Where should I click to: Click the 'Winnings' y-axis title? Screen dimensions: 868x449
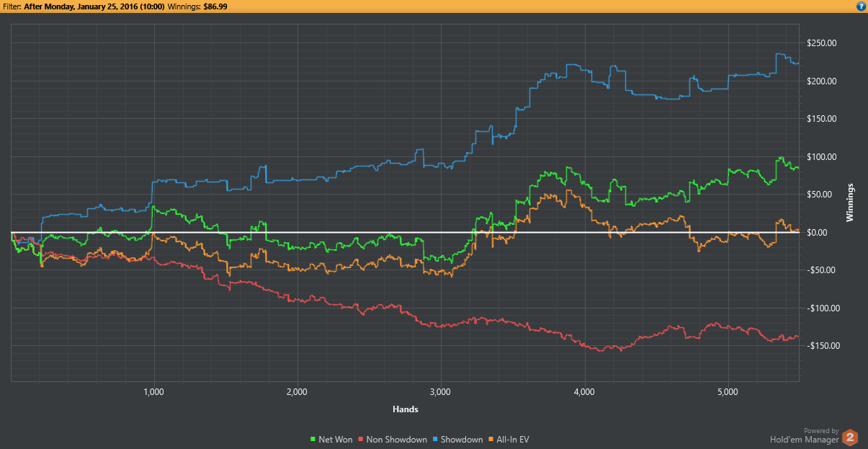click(x=850, y=203)
